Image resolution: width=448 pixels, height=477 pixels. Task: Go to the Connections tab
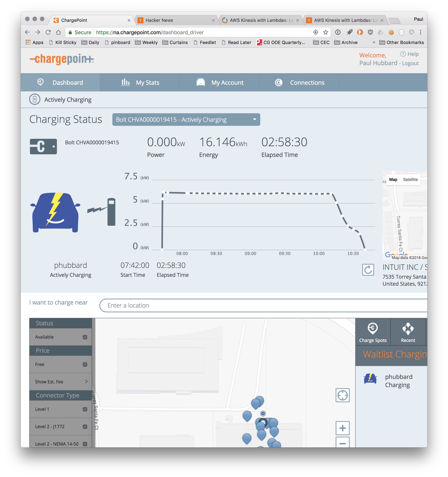(x=300, y=83)
